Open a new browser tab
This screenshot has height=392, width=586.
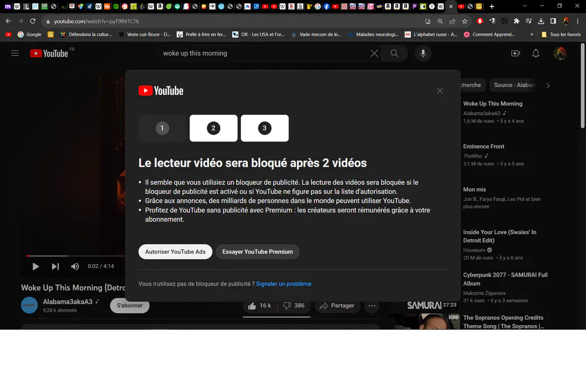pos(492,6)
